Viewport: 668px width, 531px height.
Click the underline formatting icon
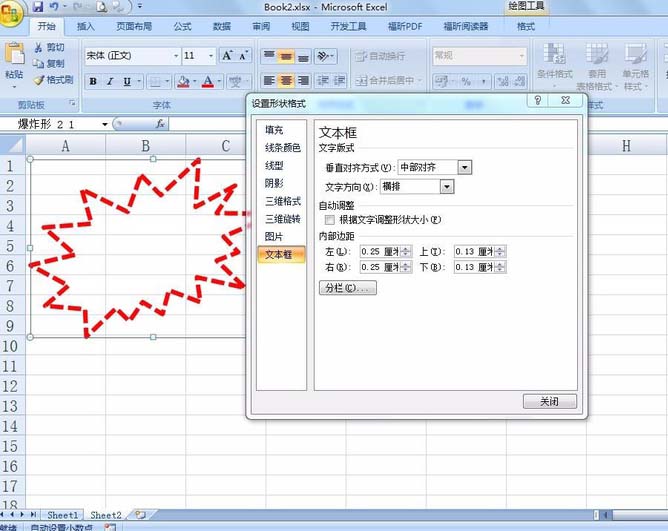pos(126,81)
